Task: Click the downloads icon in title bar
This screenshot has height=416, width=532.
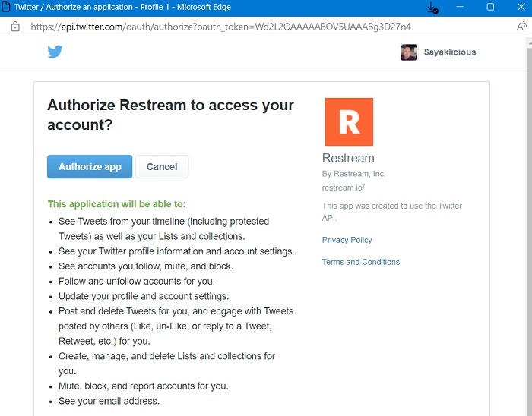Action: (432, 8)
